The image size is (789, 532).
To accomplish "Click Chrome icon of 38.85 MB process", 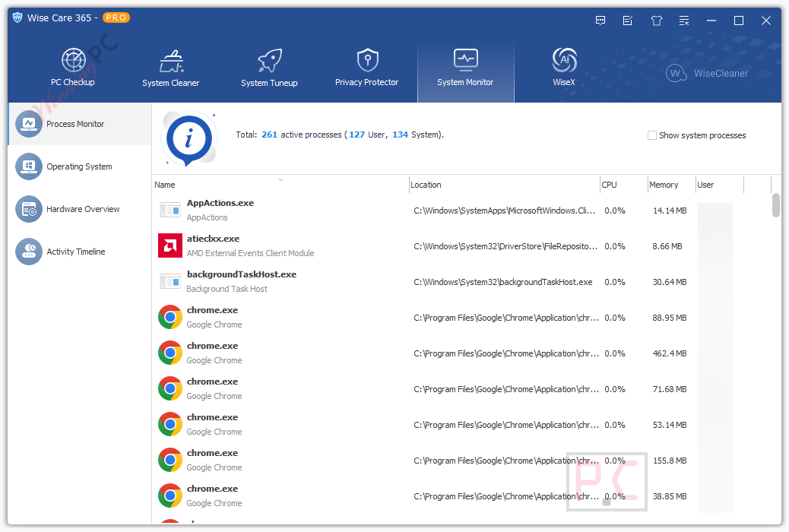I will point(170,496).
